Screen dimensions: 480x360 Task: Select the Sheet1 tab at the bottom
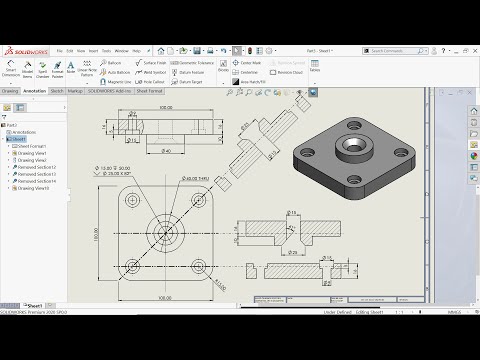point(33,306)
